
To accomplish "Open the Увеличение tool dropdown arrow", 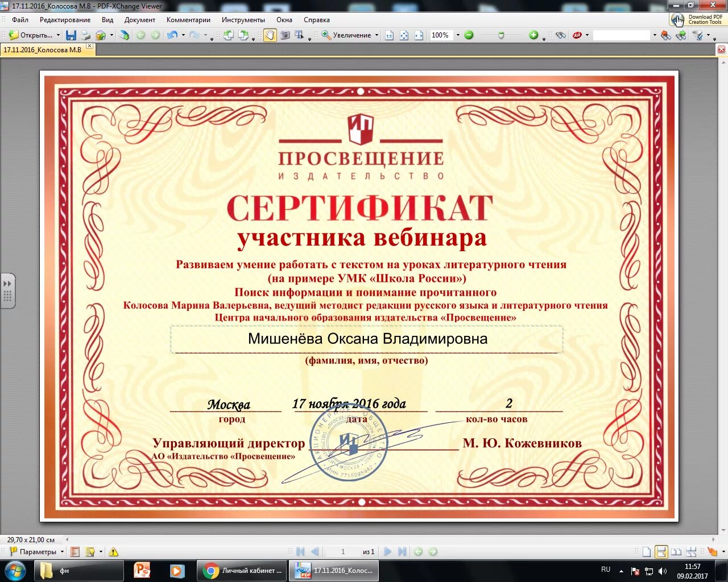I will [x=377, y=35].
